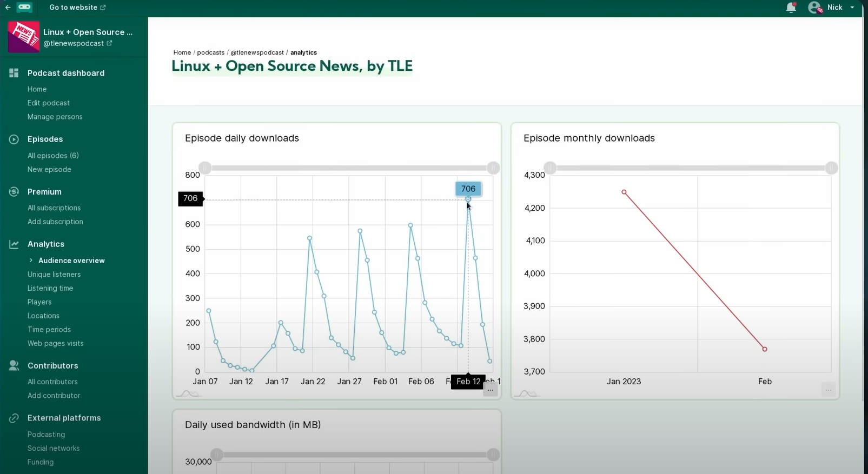Open Funding platforms page
The height and width of the screenshot is (474, 868).
point(41,462)
